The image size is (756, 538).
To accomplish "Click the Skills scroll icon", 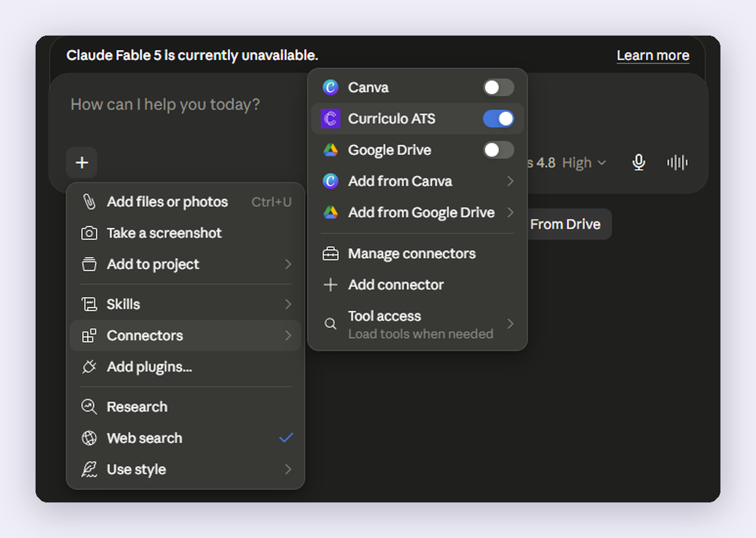I will [x=89, y=304].
